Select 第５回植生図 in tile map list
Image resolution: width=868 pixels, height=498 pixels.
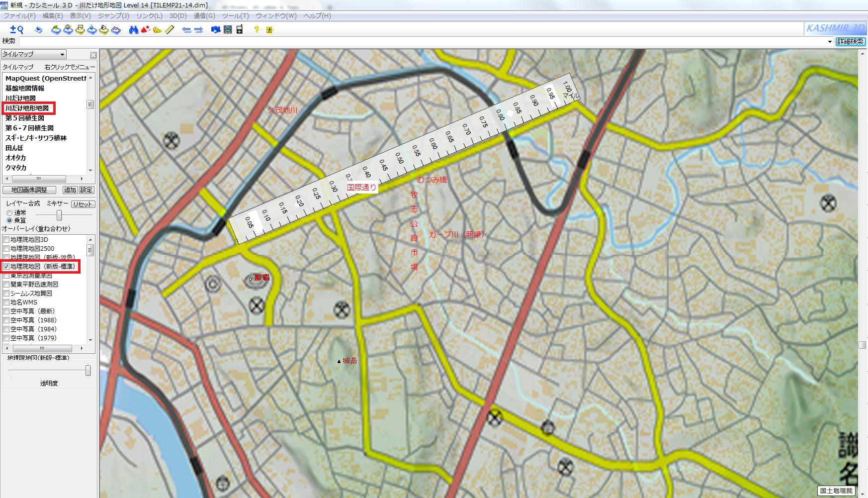click(25, 118)
